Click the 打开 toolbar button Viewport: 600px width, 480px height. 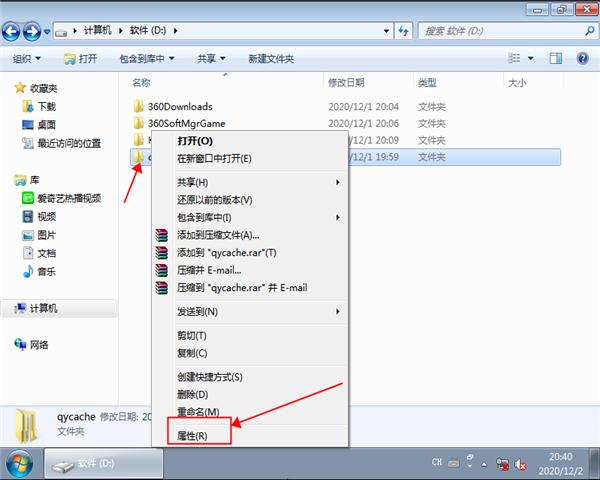[84, 59]
